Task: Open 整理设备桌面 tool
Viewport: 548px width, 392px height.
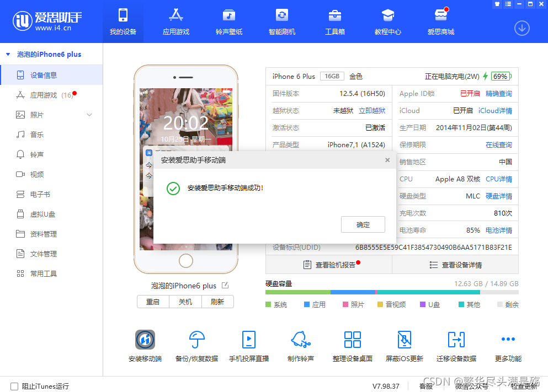Action: [x=352, y=346]
